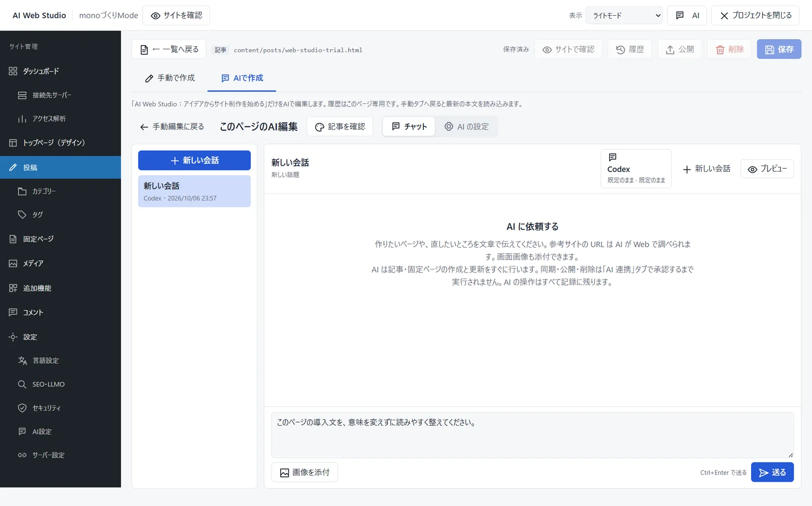The height and width of the screenshot is (506, 812).
Task: Click the 公開 publish button
Action: tap(680, 49)
